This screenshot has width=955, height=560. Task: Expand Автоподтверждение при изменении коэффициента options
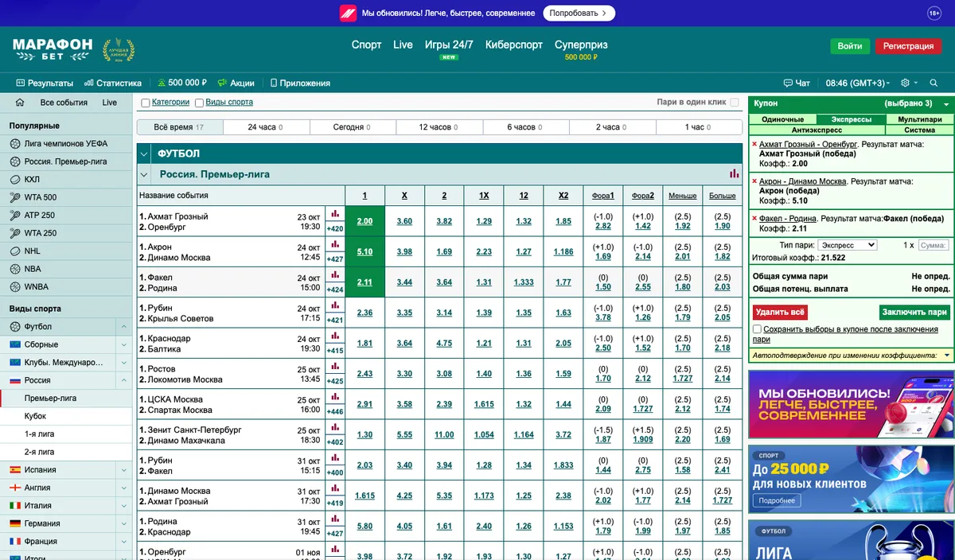[x=947, y=356]
